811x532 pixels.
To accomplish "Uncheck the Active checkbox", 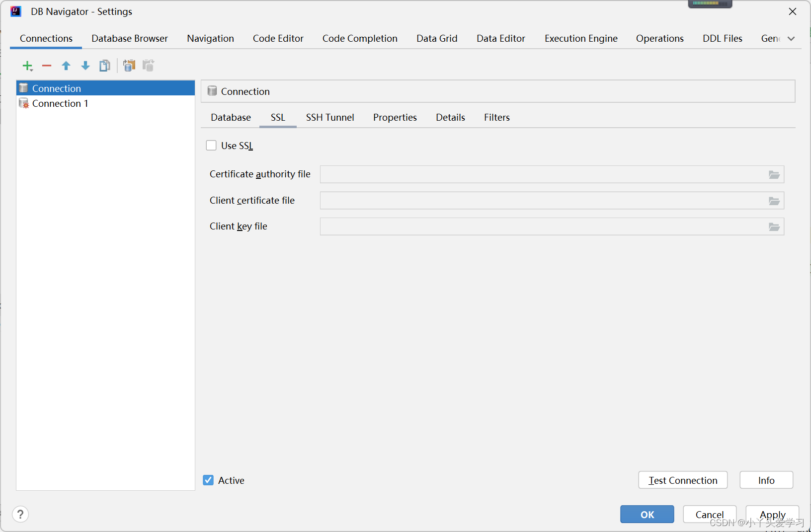I will [x=208, y=480].
